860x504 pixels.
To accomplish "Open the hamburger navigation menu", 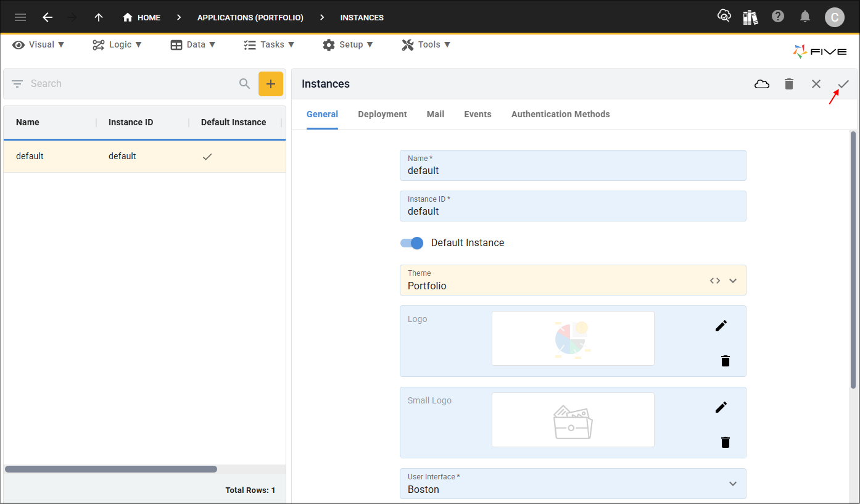I will tap(20, 17).
